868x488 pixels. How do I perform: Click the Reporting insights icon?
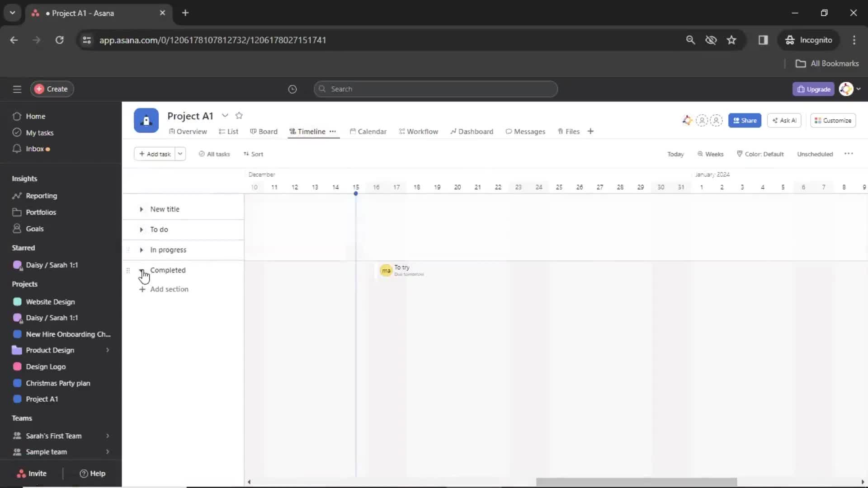pos(17,196)
